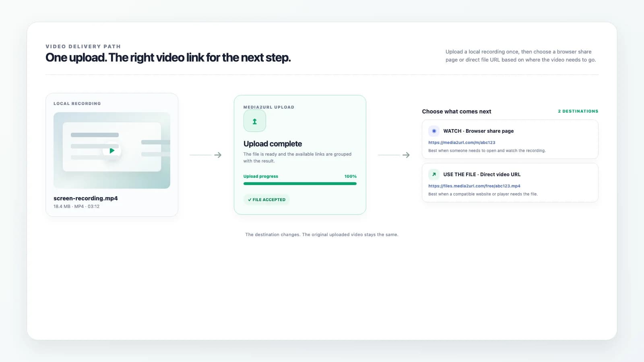This screenshot has height=362, width=644.
Task: Click the screen-recording.mp4 file name
Action: 86,198
